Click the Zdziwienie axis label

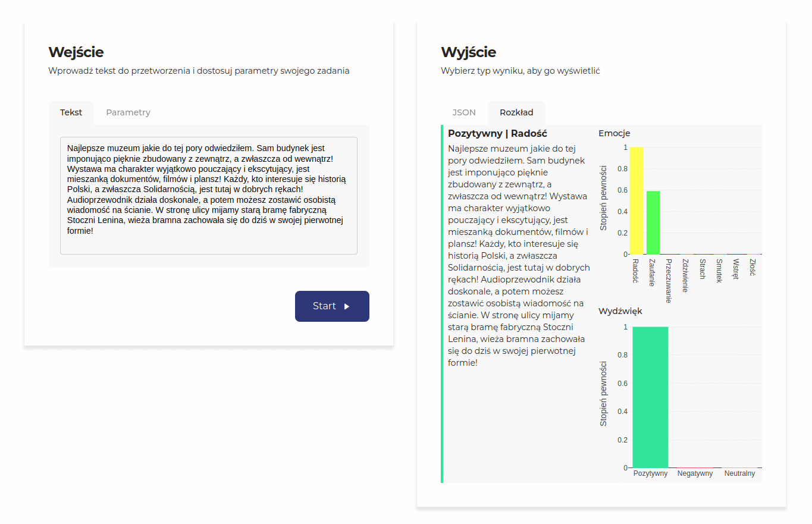pos(686,275)
